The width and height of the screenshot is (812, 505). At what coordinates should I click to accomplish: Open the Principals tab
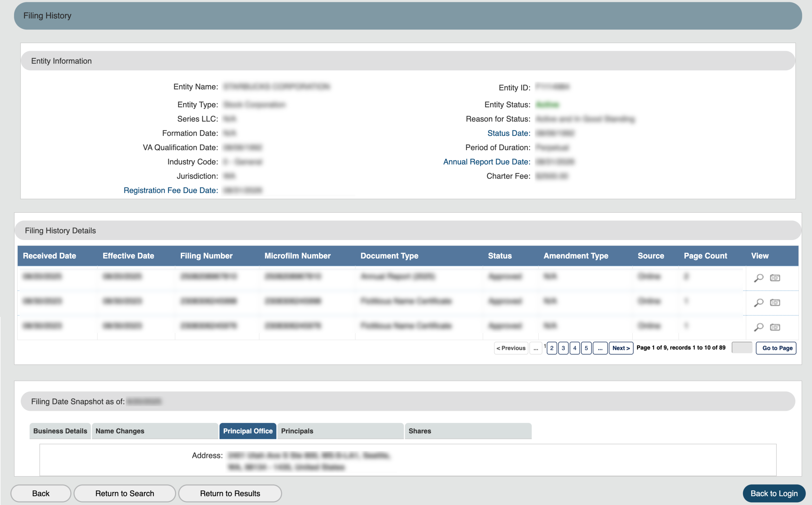[341, 431]
